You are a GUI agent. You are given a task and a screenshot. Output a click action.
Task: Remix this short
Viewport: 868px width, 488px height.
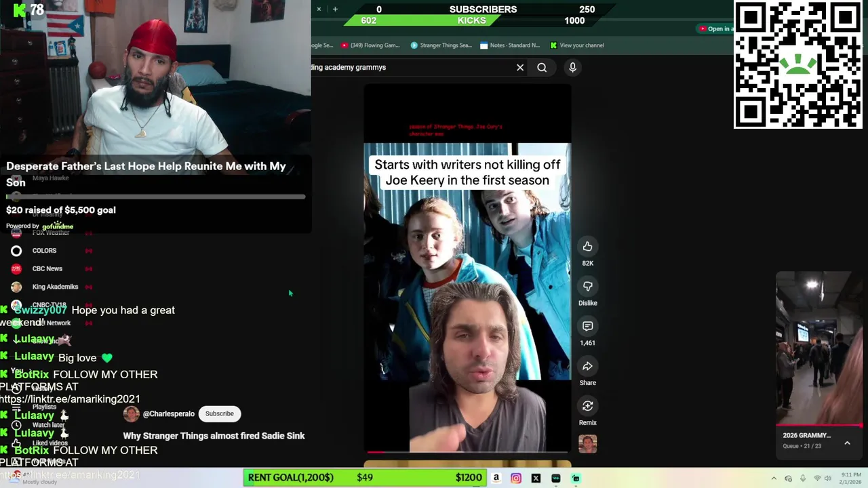(587, 406)
